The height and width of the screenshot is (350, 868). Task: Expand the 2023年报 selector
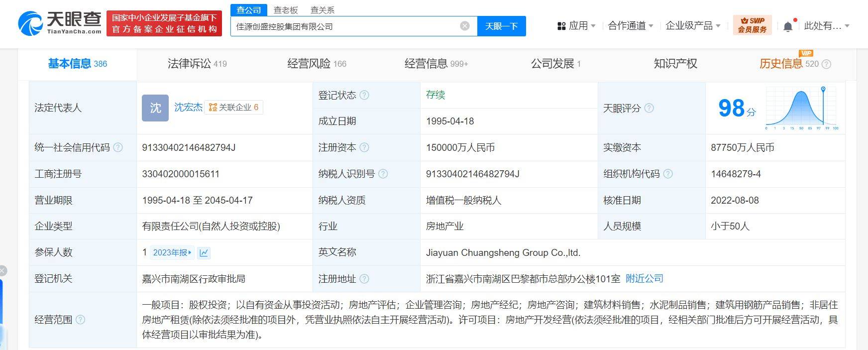pos(172,253)
